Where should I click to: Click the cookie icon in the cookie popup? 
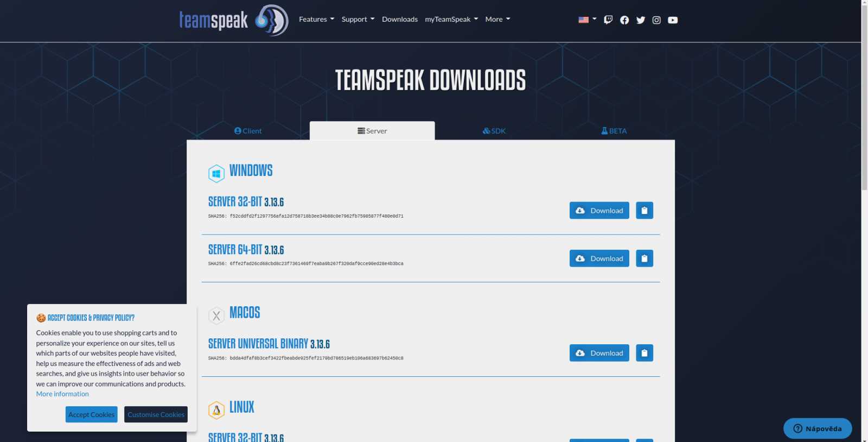point(41,318)
